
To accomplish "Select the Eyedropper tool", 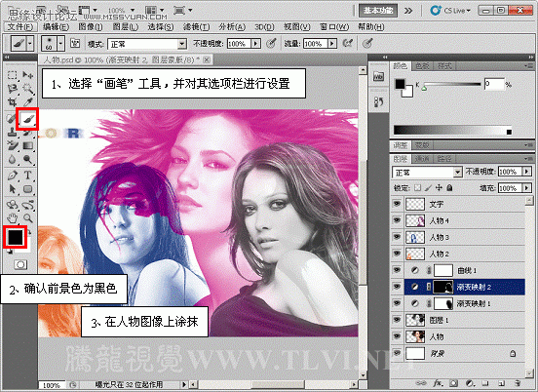I will point(28,102).
